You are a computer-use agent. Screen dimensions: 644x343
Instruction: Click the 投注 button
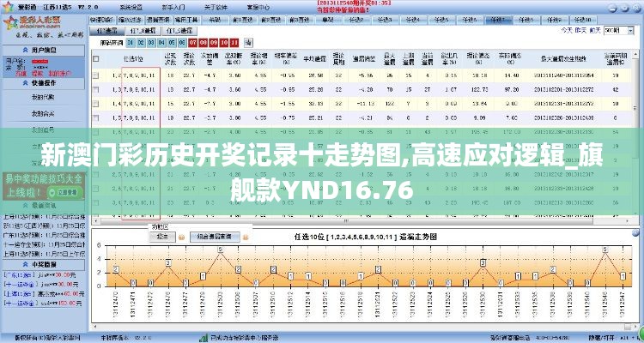coord(162,238)
